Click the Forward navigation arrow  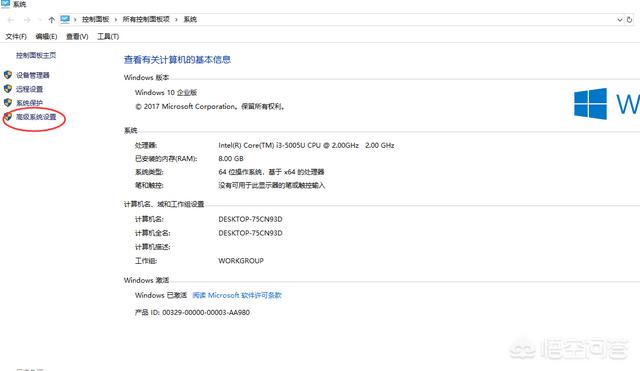click(27, 20)
